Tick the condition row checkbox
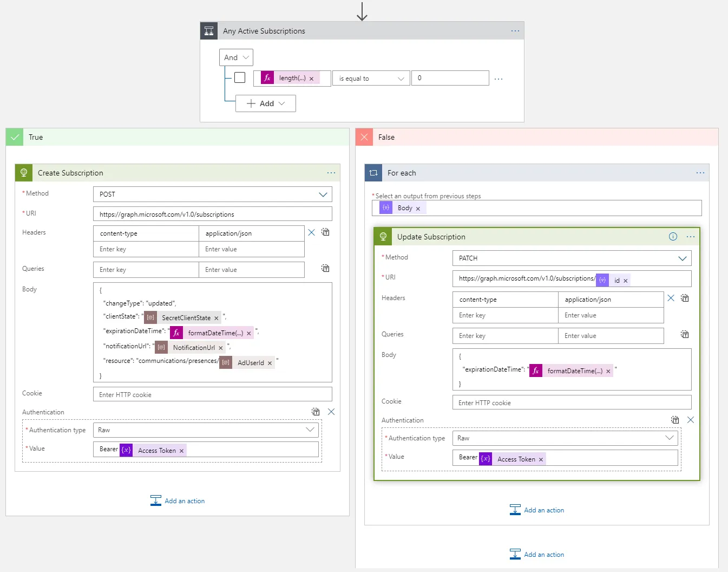The image size is (728, 572). (x=240, y=77)
